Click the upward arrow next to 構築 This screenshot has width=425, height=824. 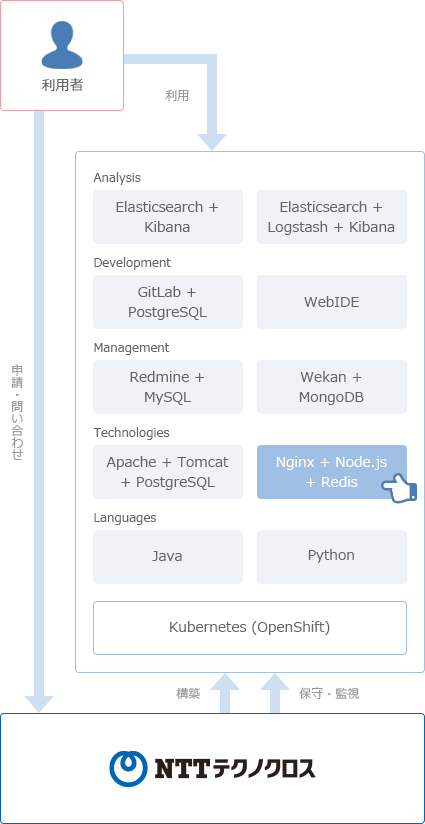[225, 693]
